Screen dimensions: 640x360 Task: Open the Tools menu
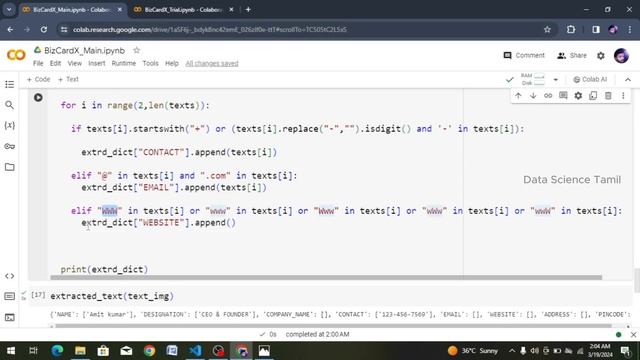tap(150, 63)
